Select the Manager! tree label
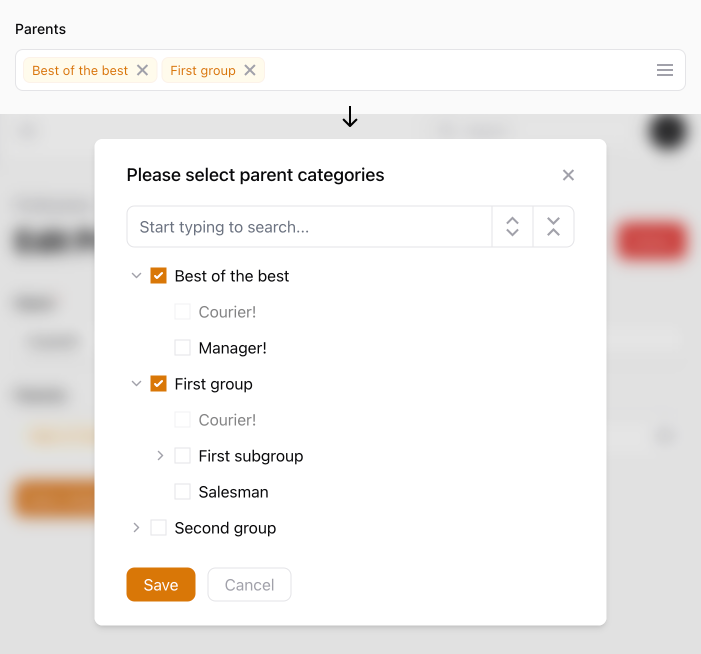Screen dimensions: 701x654 [232, 348]
